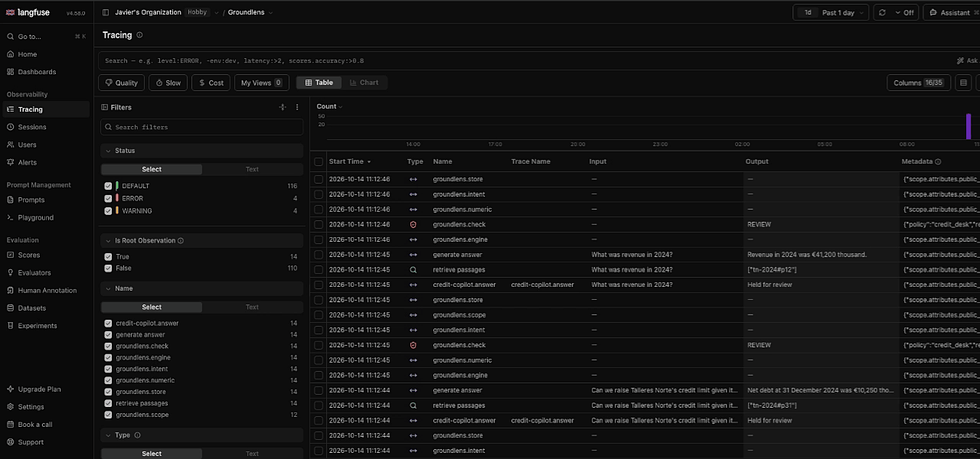Screen dimensions: 980x459
Task: Open the Assistant panel
Action: pos(951,12)
